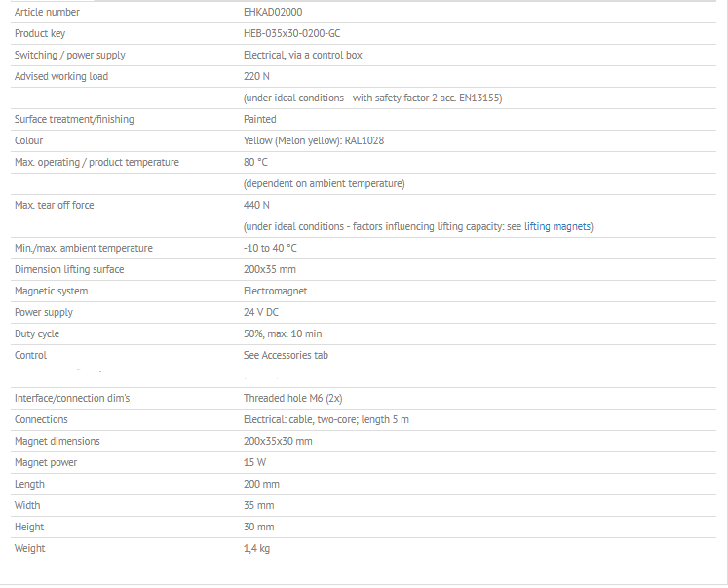Click the See Accessories tab text
728x588 pixels.
pos(286,355)
